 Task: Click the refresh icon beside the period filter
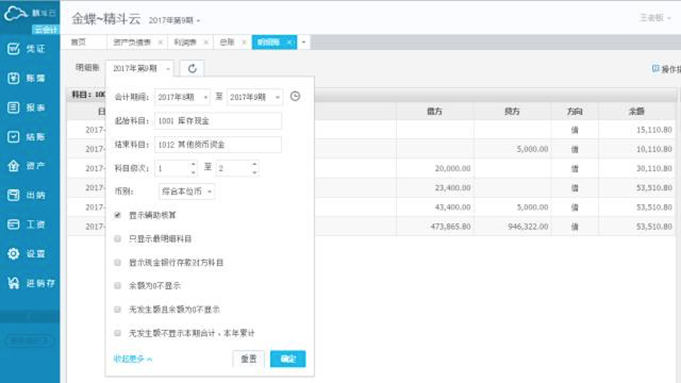[192, 68]
